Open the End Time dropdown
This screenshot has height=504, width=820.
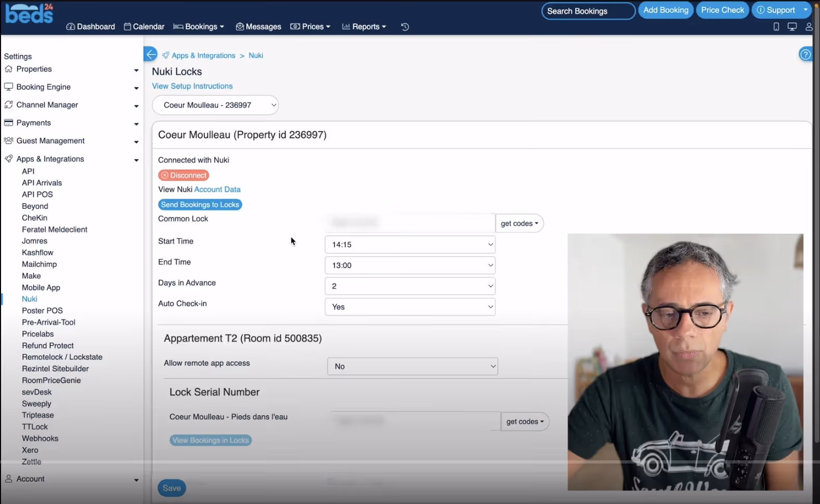tap(410, 266)
